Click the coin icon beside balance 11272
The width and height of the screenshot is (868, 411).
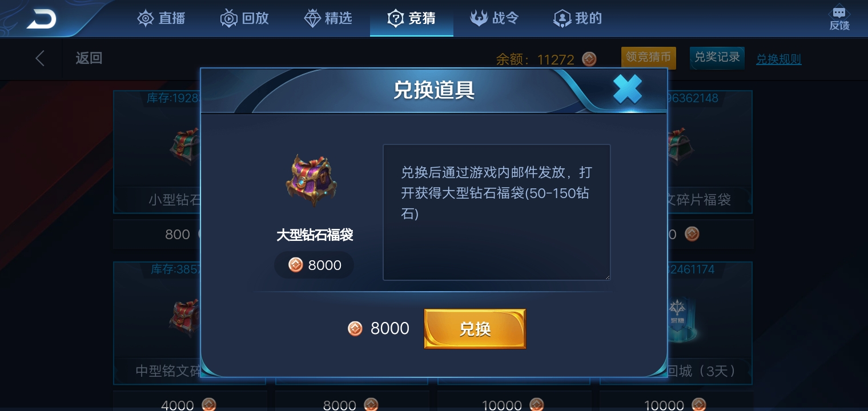(x=589, y=59)
